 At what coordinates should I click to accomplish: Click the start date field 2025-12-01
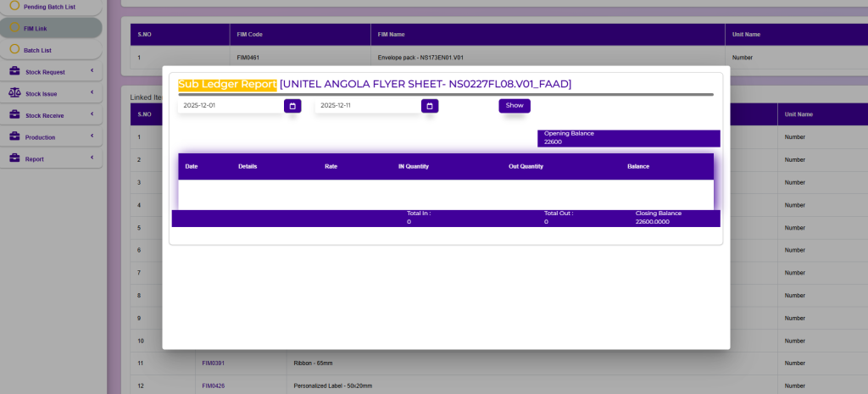click(230, 106)
